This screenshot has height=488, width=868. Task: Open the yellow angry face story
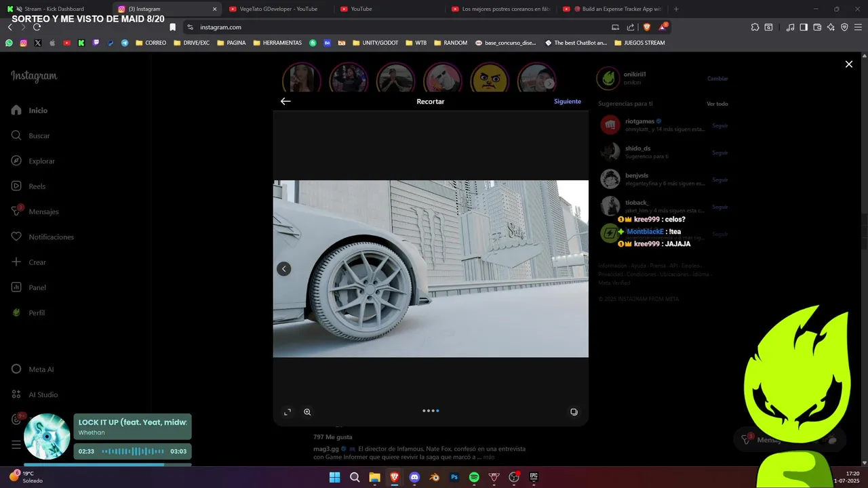pyautogui.click(x=490, y=78)
